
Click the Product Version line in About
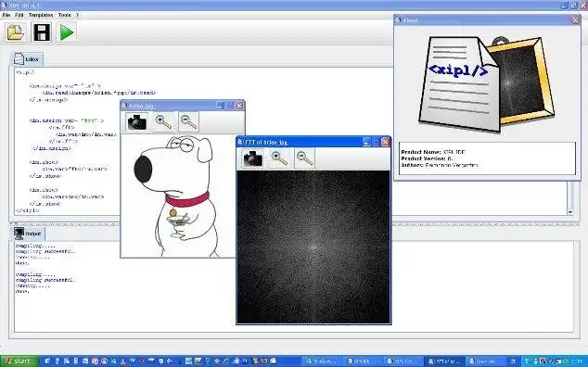[427, 158]
